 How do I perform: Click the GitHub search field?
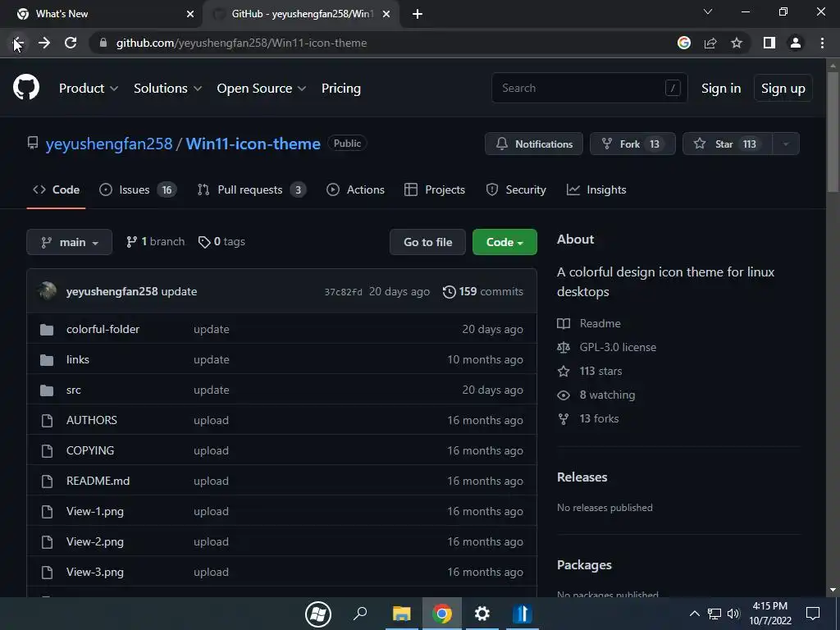(x=589, y=88)
